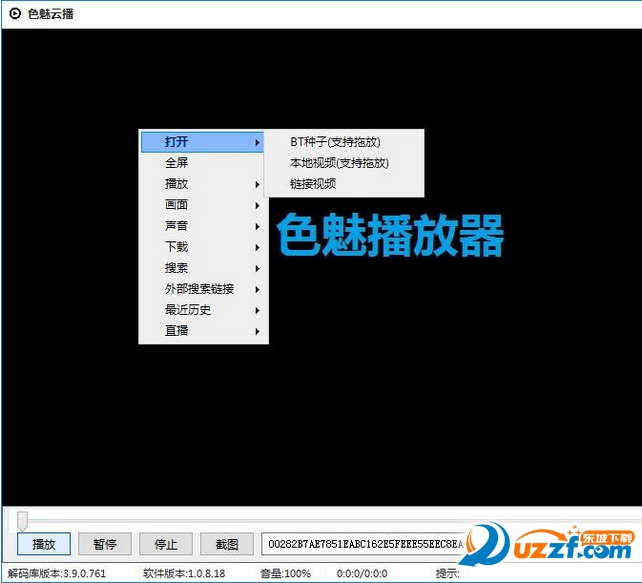This screenshot has height=583, width=642.
Task: Expand the arrow next to 最近历史
Action: pyautogui.click(x=257, y=311)
